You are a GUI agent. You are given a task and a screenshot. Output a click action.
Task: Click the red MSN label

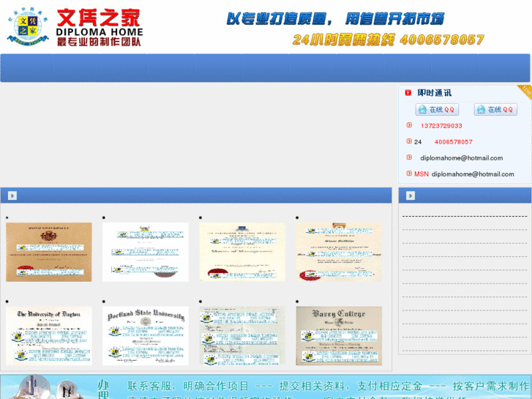point(422,174)
